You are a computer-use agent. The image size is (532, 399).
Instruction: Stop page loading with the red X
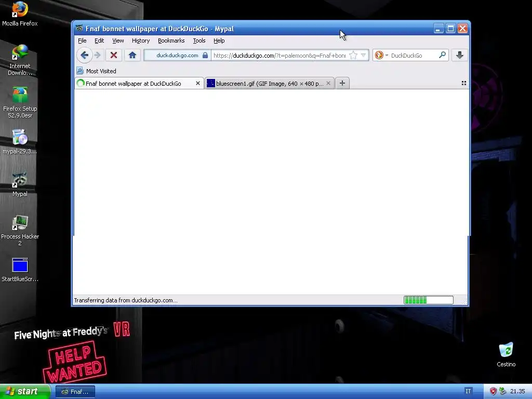[x=114, y=55]
